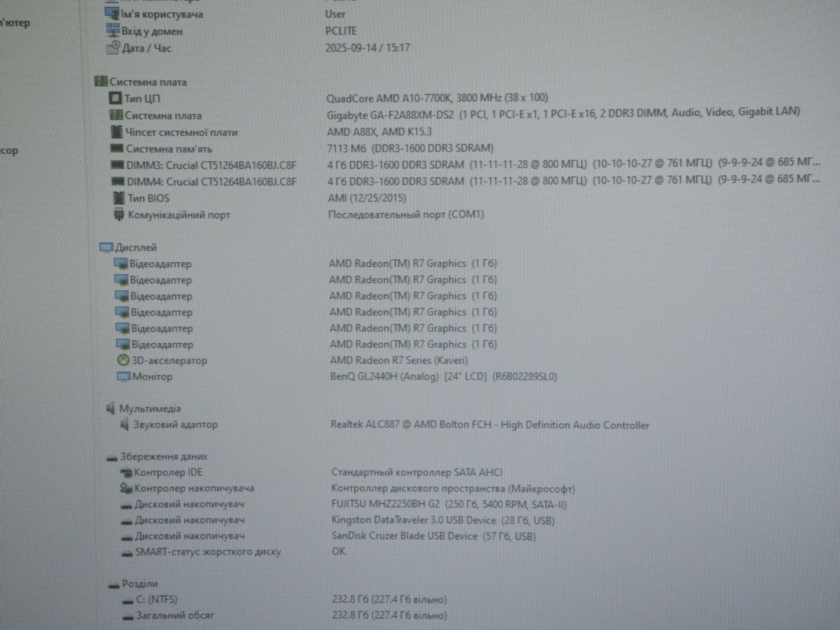Select the Мультимедіа section header

pos(149,408)
